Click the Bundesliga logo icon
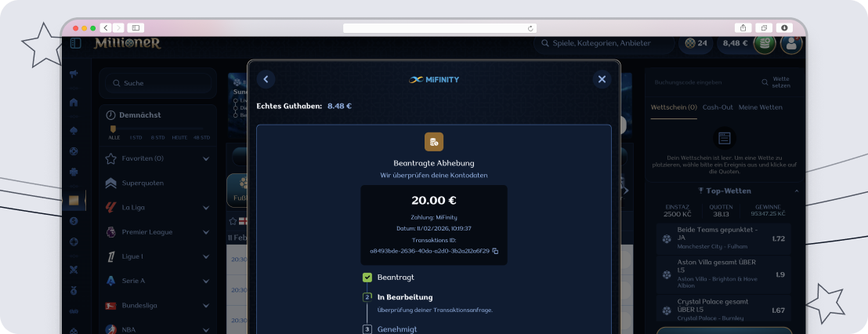 tap(110, 305)
